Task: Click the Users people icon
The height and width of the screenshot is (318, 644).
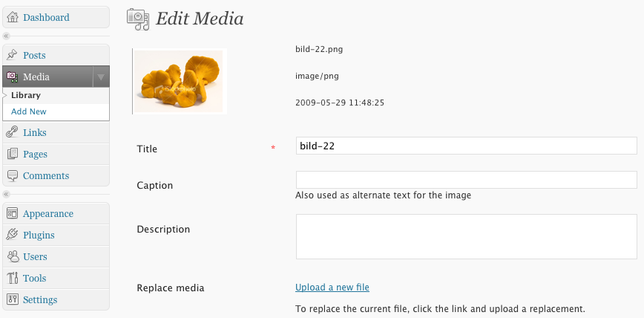Action: click(13, 257)
